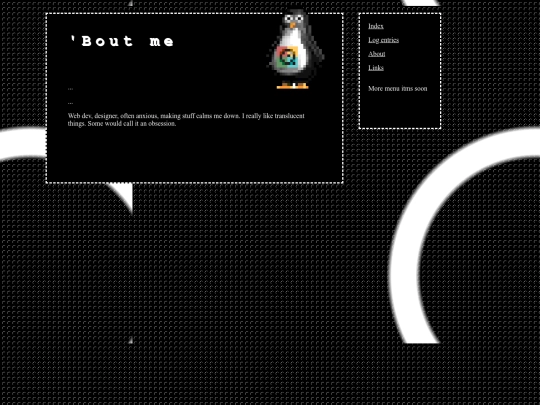Click the "'Bout me" page heading

tap(122, 41)
